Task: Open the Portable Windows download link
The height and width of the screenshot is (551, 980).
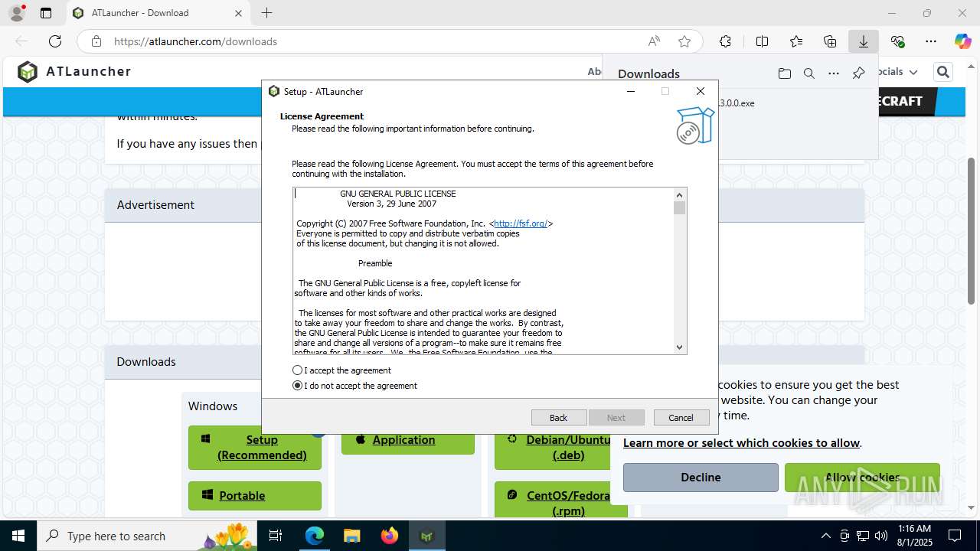Action: pos(255,496)
